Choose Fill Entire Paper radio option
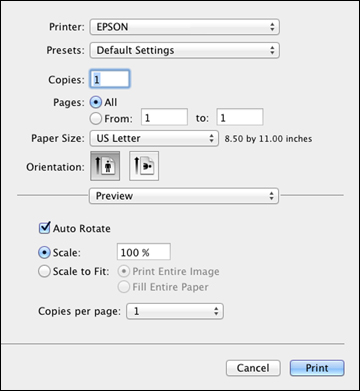360x391 pixels. (x=124, y=287)
